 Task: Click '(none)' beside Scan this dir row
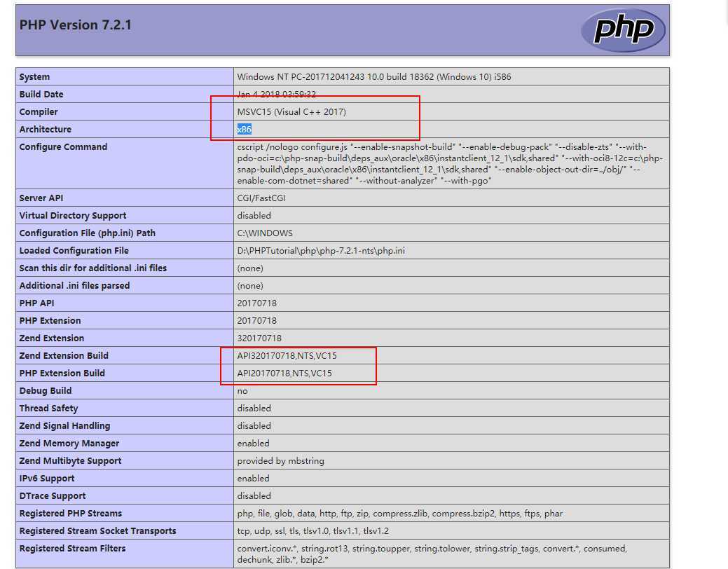click(x=249, y=268)
